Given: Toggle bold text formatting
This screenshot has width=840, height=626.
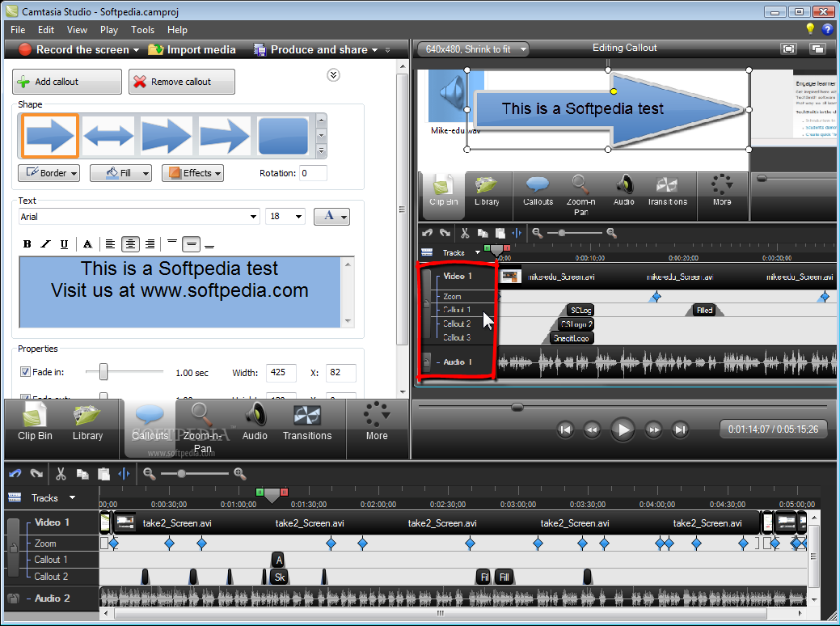Looking at the screenshot, I should coord(27,244).
